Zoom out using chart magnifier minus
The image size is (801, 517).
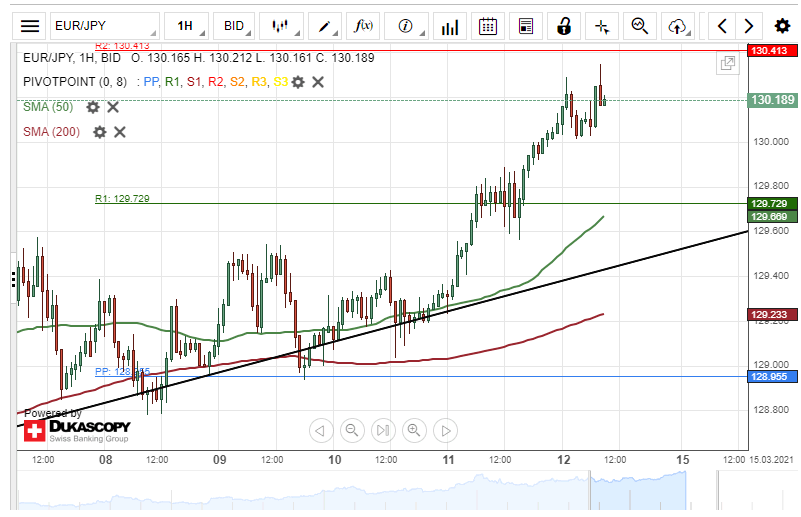[352, 431]
